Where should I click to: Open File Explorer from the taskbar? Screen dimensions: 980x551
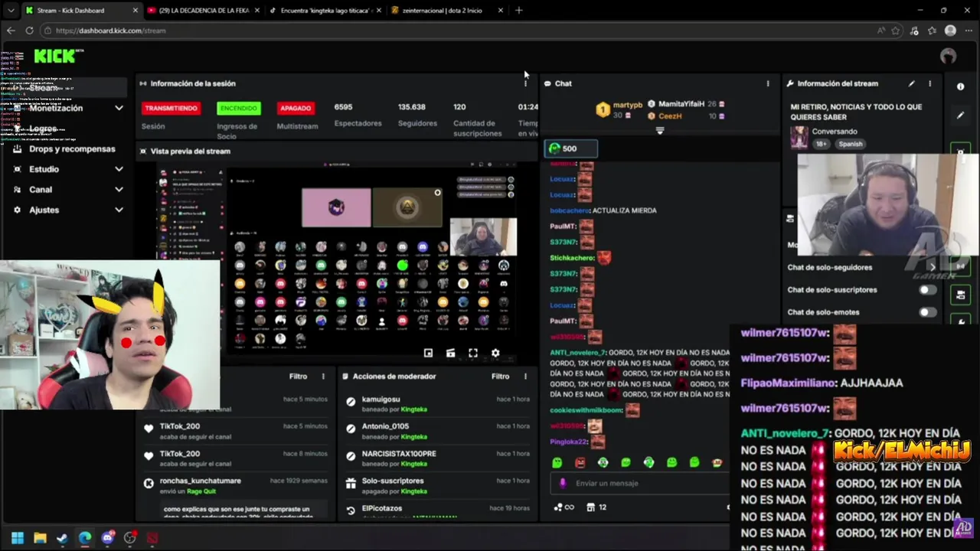40,538
